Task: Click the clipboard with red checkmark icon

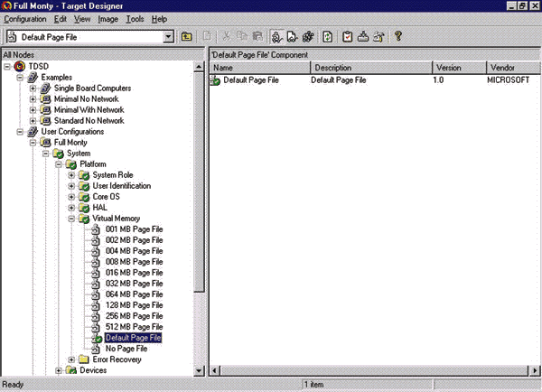Action: click(x=346, y=37)
